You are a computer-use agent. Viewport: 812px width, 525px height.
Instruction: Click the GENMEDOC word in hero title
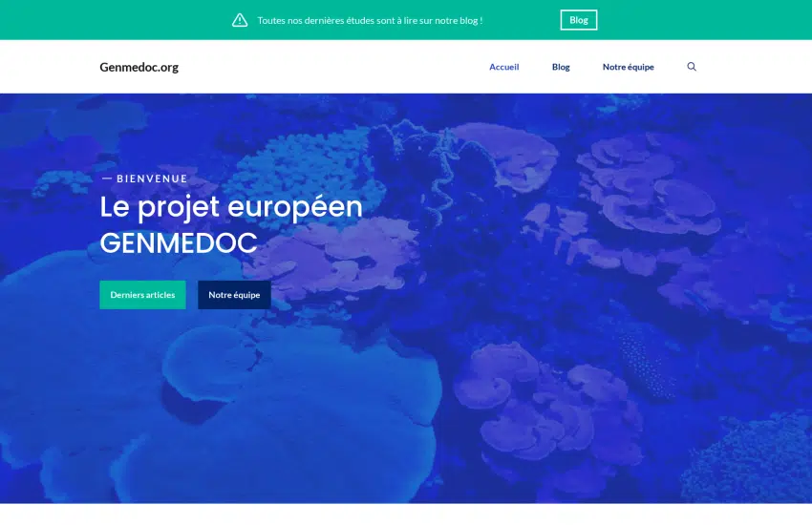(178, 243)
